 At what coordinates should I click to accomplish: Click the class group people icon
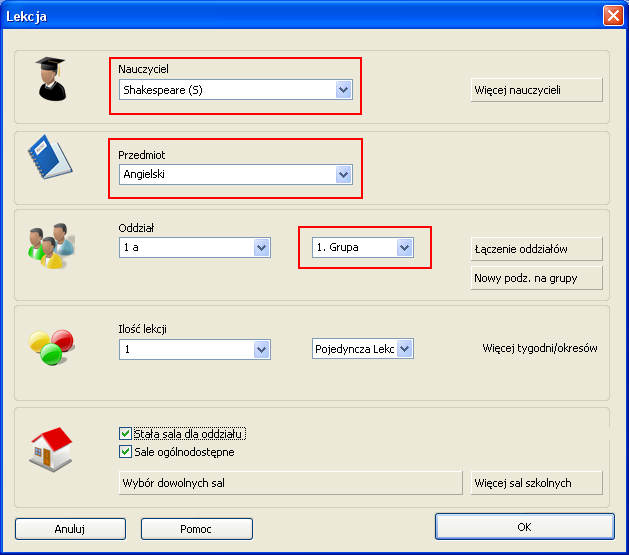click(x=51, y=245)
